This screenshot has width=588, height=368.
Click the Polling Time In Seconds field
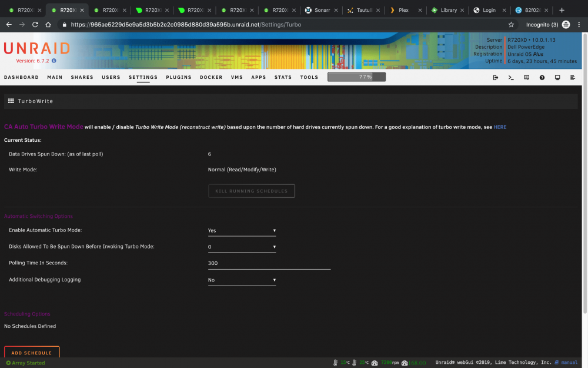point(269,263)
